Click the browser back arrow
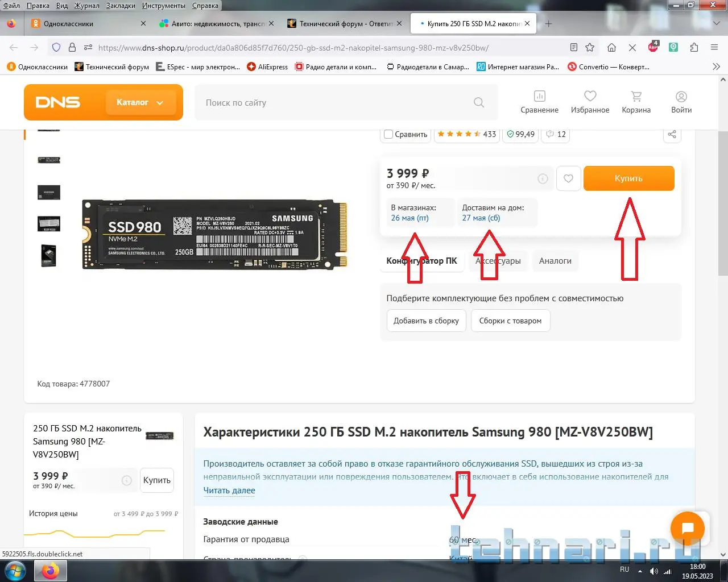 pyautogui.click(x=14, y=48)
